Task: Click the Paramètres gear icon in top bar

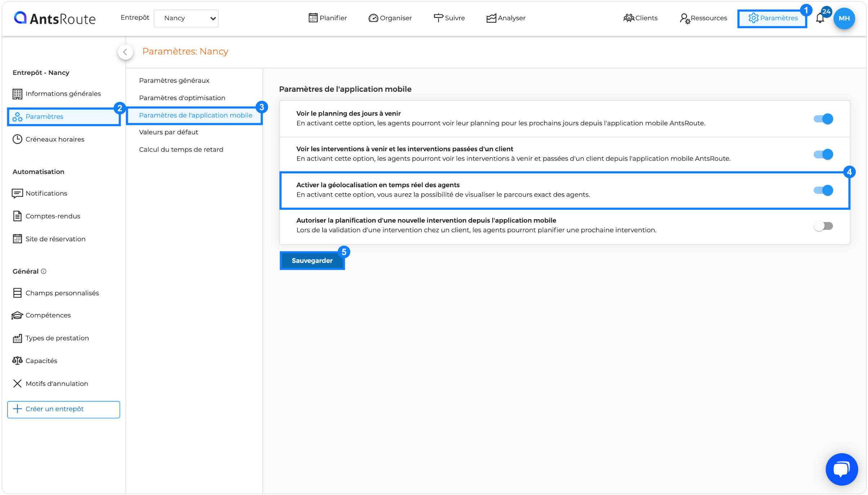Action: [753, 18]
